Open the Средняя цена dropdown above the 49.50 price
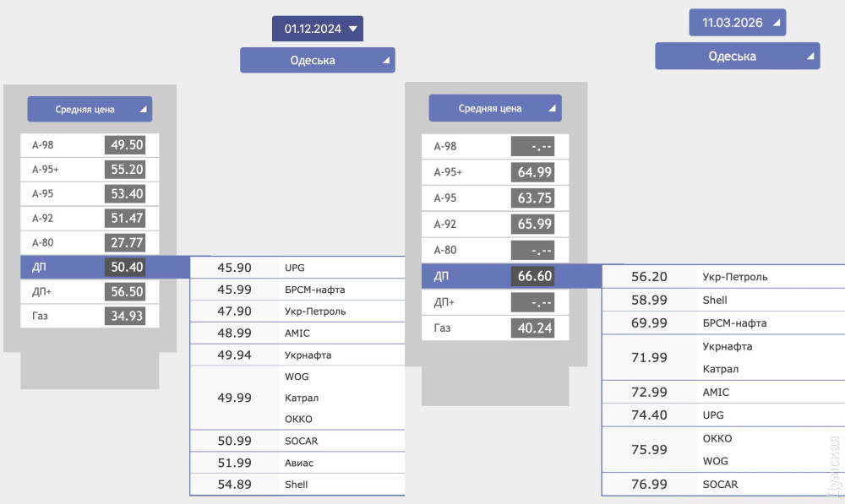The image size is (845, 504). [x=90, y=109]
